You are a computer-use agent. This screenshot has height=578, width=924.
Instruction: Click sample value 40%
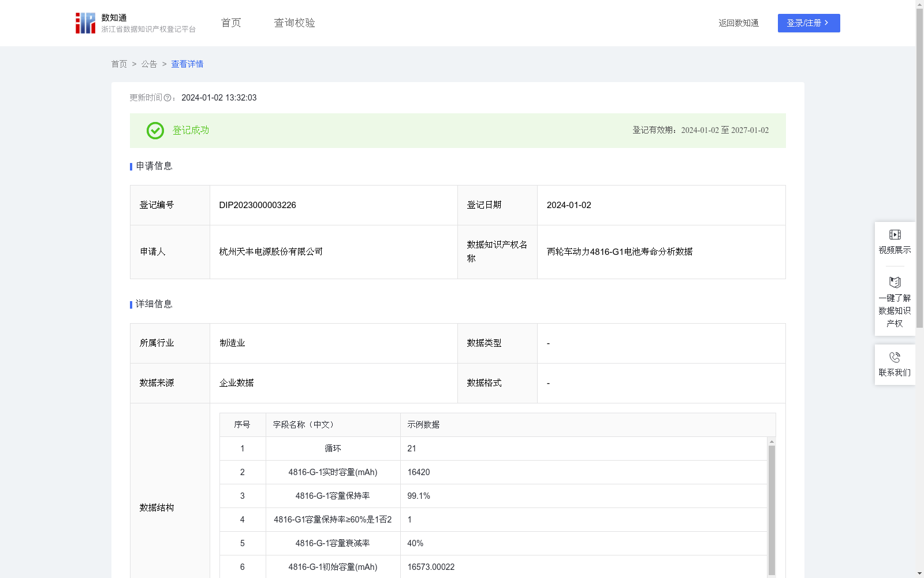tap(415, 543)
